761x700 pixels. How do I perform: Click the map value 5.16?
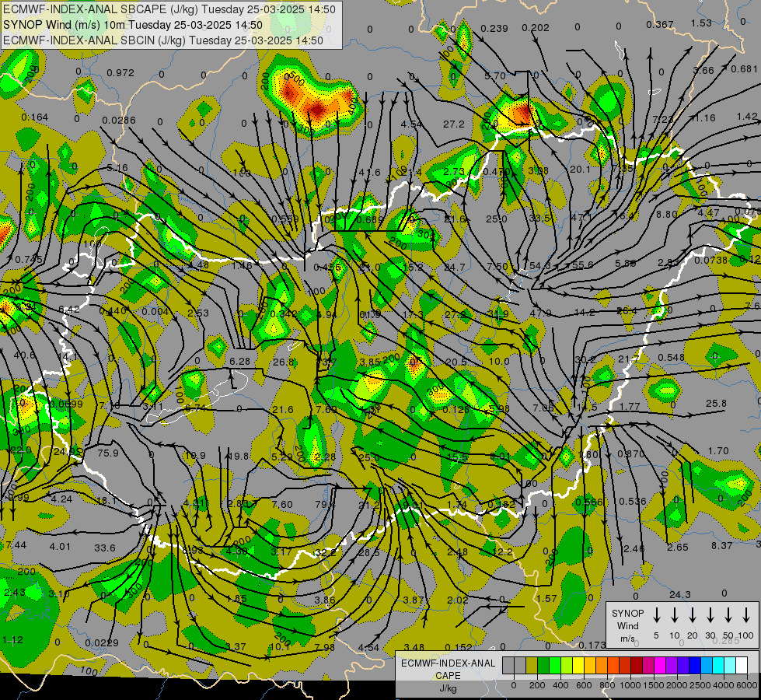tap(117, 167)
